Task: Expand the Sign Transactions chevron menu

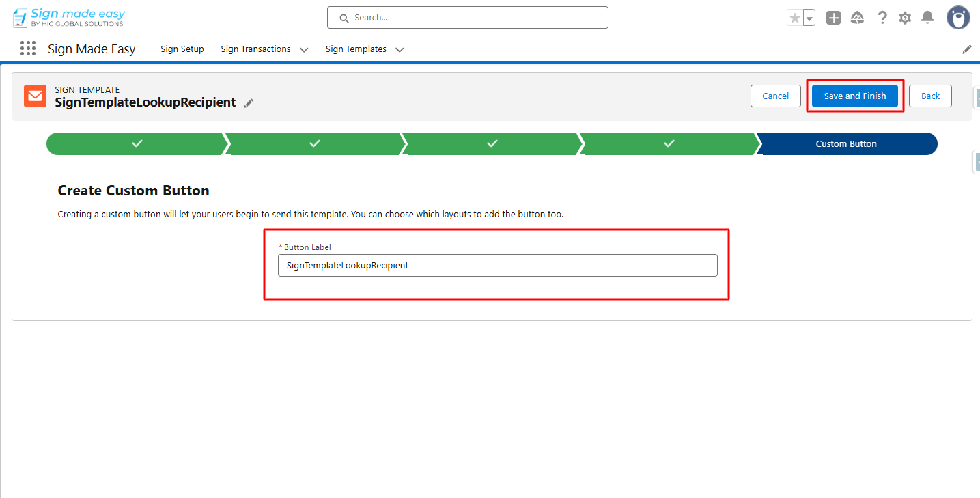Action: click(x=304, y=49)
